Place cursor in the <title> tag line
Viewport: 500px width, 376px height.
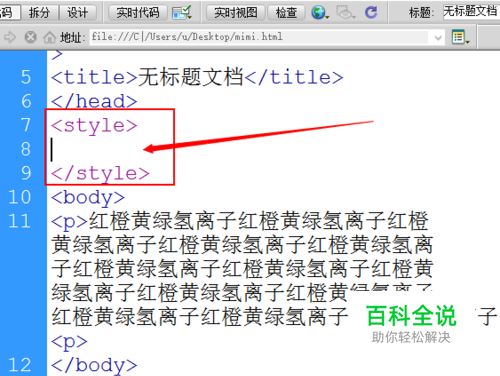(x=197, y=77)
